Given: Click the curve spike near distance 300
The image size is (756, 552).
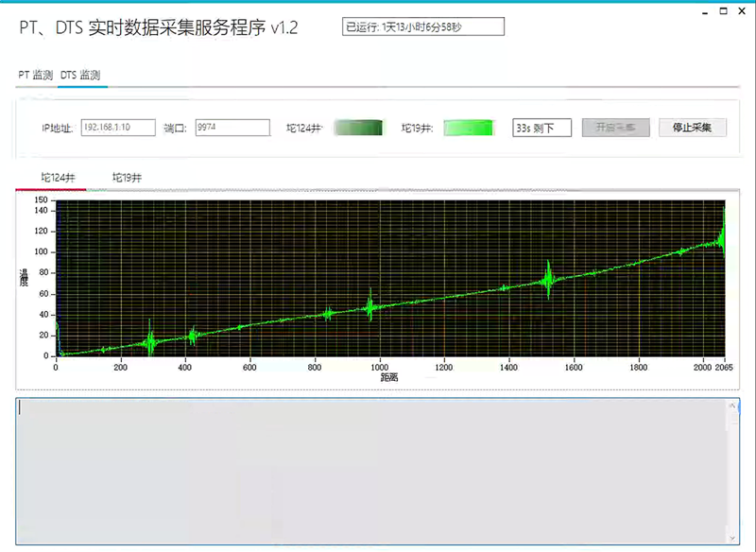Looking at the screenshot, I should pos(149,337).
